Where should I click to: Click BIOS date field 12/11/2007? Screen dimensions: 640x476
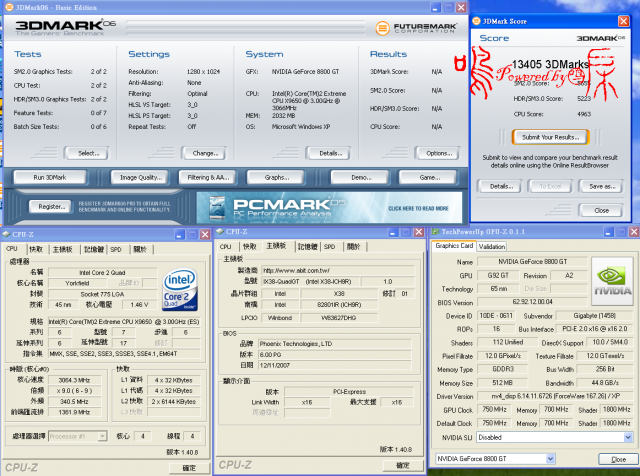coord(335,365)
